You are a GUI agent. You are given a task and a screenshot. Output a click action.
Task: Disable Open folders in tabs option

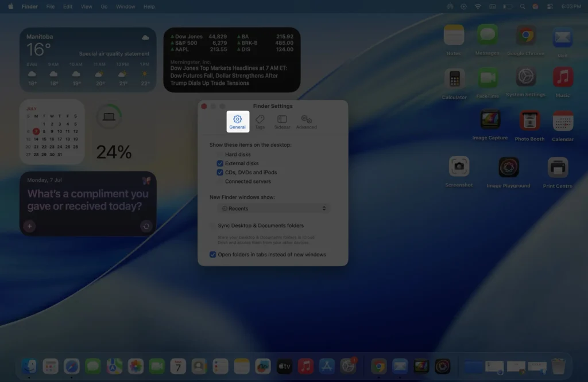coord(212,254)
